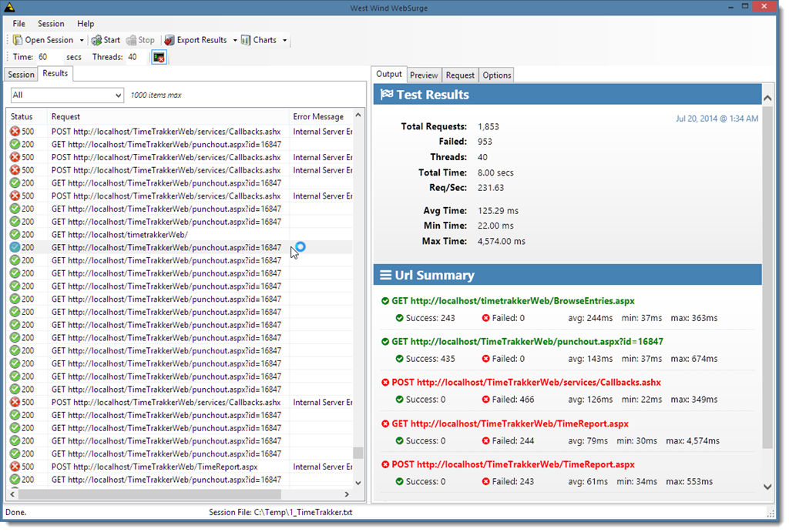This screenshot has height=532, width=789.
Task: Click the WebSurge app icon in title bar
Action: (9, 8)
